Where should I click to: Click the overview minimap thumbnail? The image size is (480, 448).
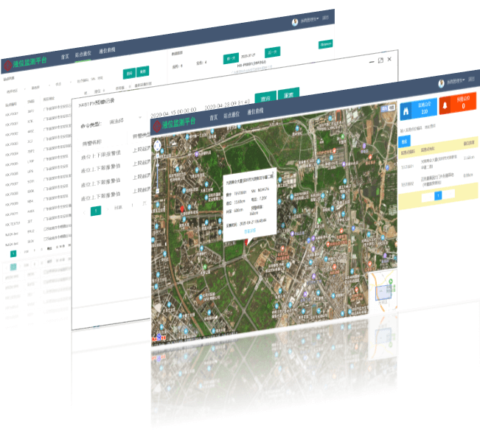click(383, 291)
